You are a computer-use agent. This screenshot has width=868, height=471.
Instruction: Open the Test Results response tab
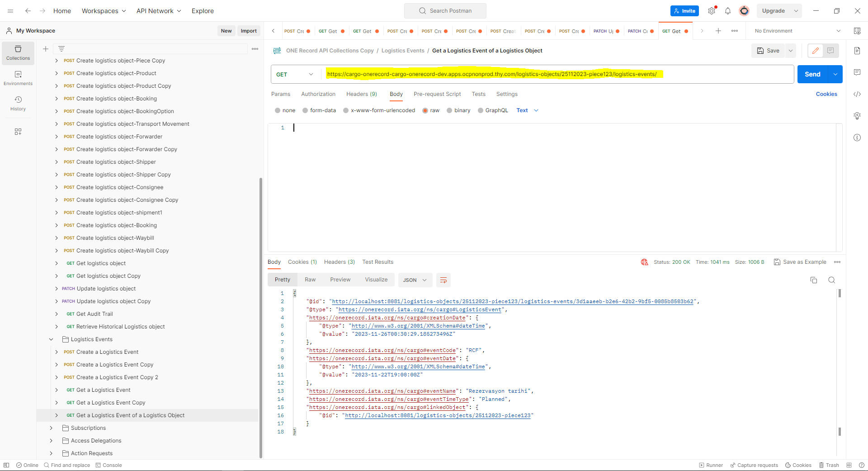click(x=378, y=262)
